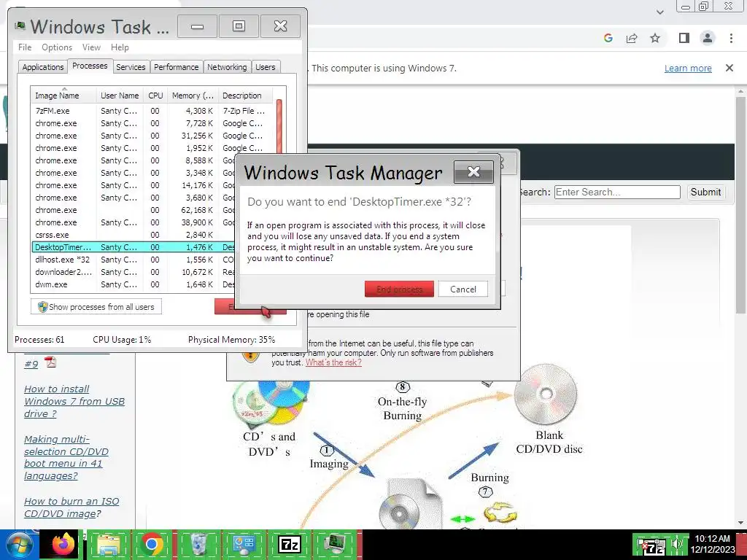
Task: Expand Chrome's tab search chevron
Action: point(659,12)
